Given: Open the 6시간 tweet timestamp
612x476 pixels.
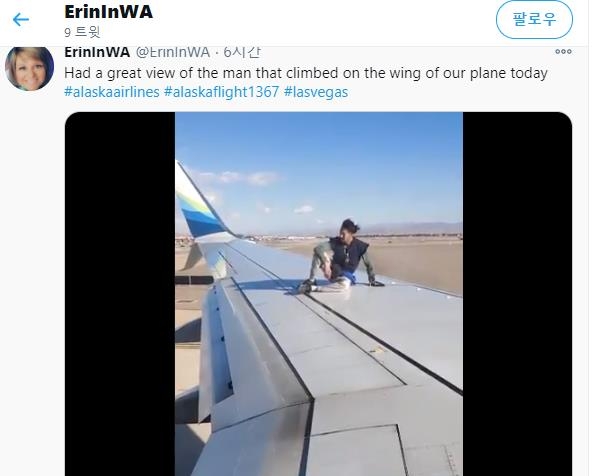Looking at the screenshot, I should [x=241, y=52].
